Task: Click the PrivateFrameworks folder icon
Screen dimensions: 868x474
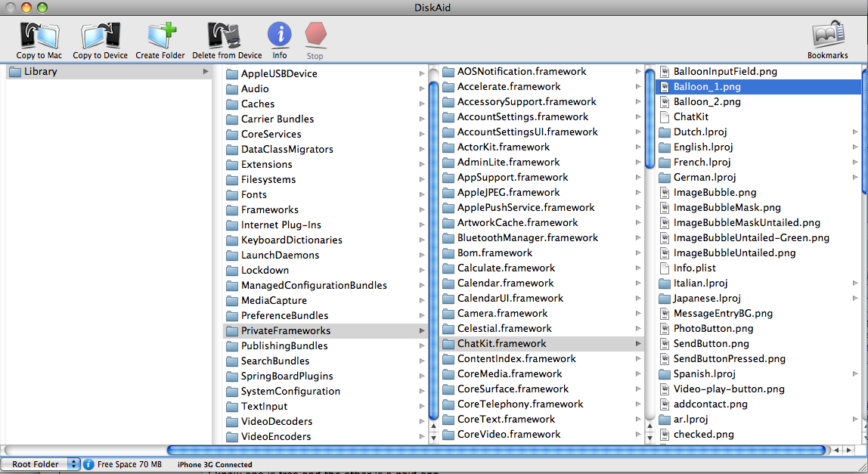Action: [x=232, y=331]
